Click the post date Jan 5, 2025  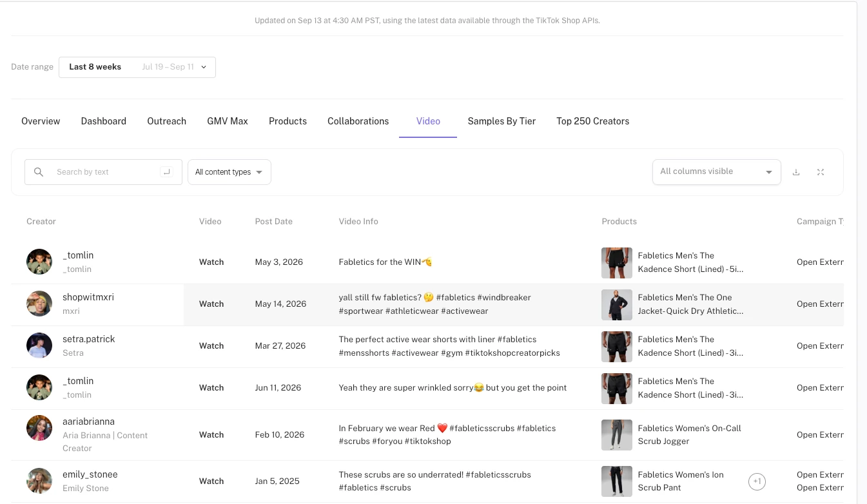coord(277,481)
